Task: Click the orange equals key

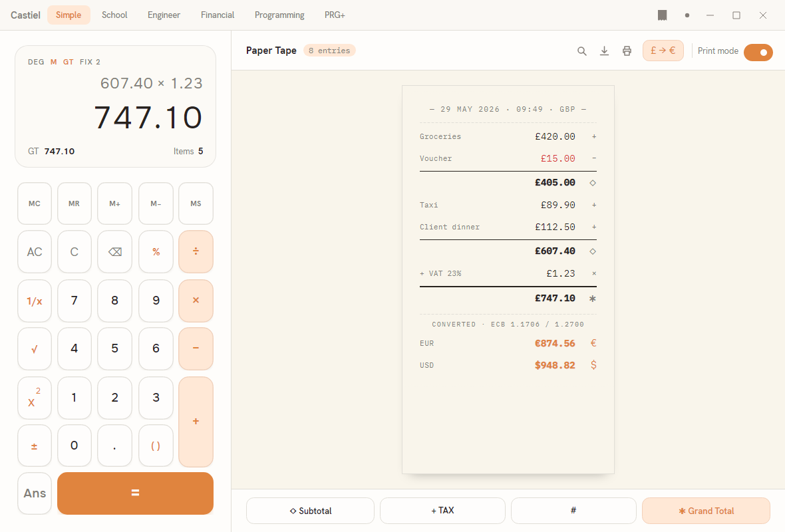Action: (x=135, y=493)
